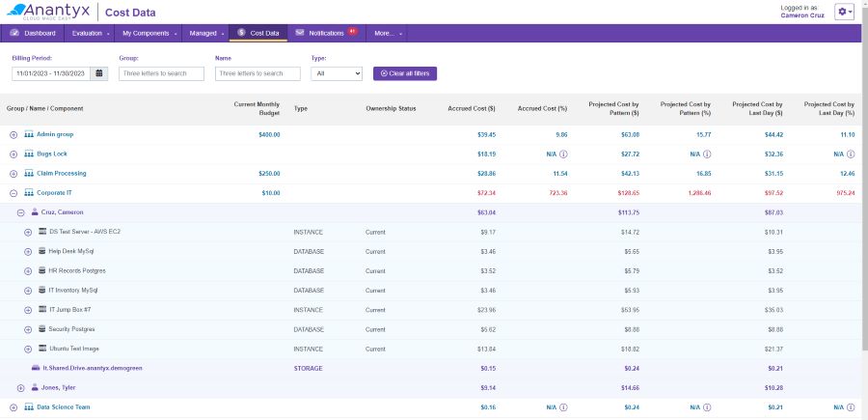The image size is (868, 420).
Task: Open the Dashboard tab
Action: click(x=33, y=33)
